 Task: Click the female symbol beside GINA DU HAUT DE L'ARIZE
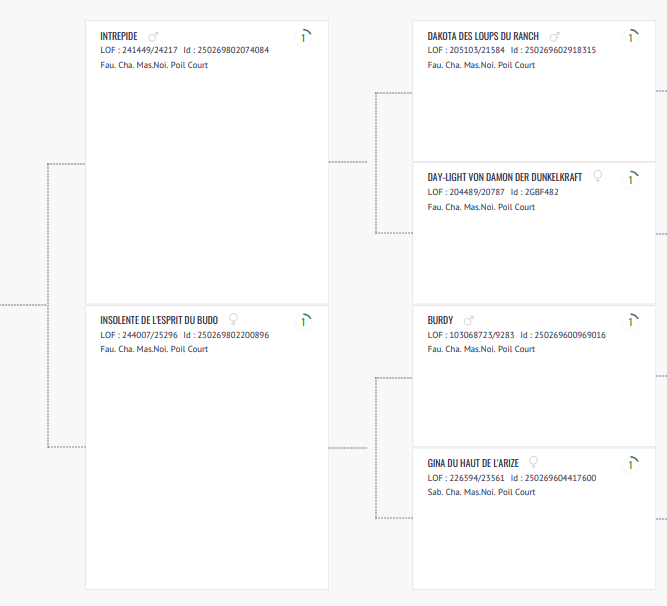click(533, 463)
